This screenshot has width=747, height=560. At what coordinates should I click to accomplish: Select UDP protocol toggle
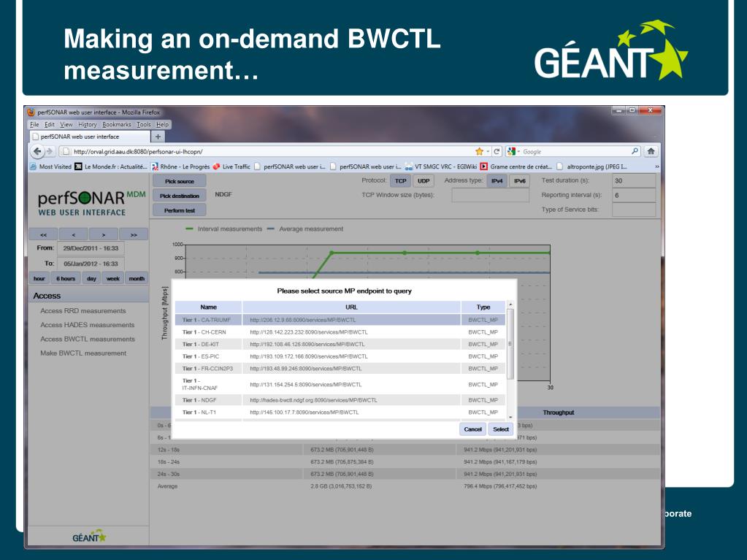424,181
